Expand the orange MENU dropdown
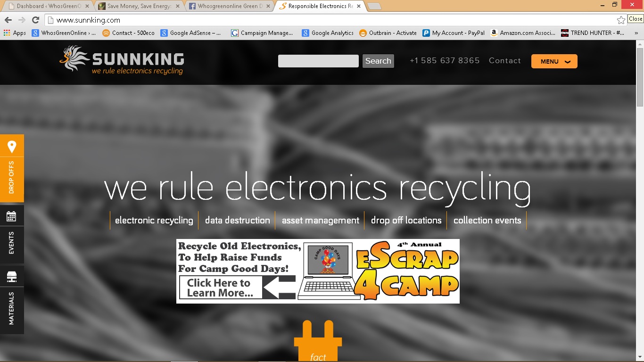This screenshot has width=644, height=362. 554,61
